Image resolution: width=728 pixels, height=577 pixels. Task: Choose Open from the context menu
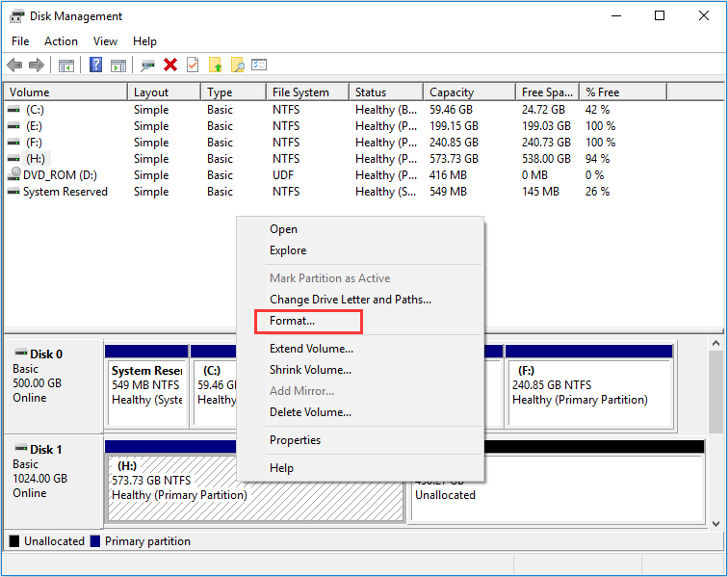(360, 229)
